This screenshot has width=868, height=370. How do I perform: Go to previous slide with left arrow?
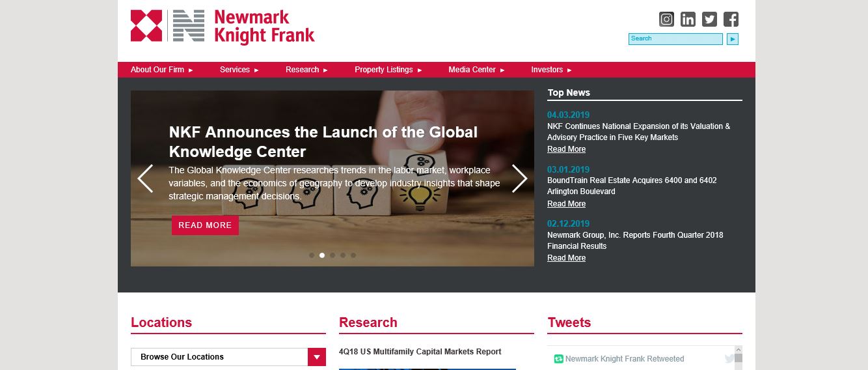(x=145, y=178)
